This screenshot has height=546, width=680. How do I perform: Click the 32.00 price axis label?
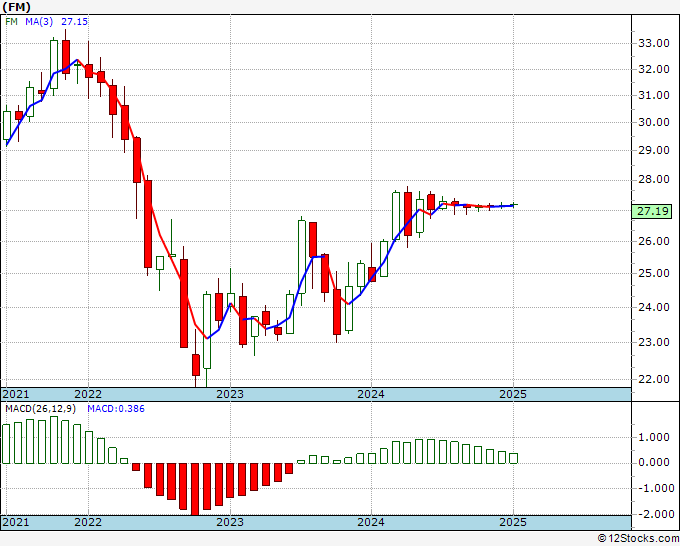(x=654, y=69)
